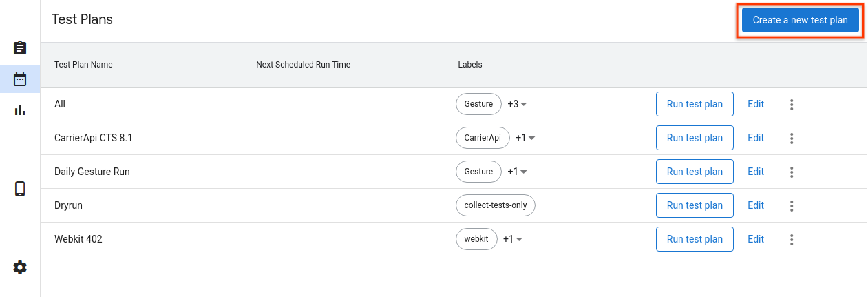Expand +1 labels for Webkit 402
The height and width of the screenshot is (297, 868).
pyautogui.click(x=513, y=240)
